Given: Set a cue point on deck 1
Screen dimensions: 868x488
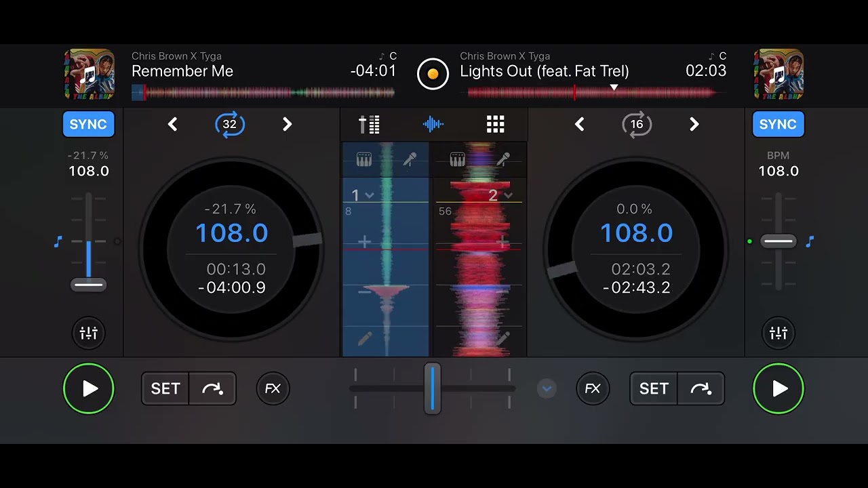Looking at the screenshot, I should [x=165, y=388].
